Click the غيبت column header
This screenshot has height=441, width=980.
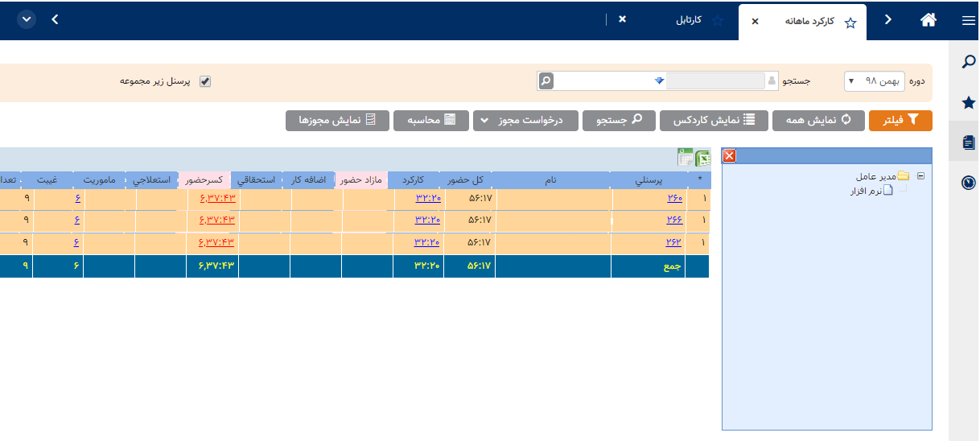(47, 180)
